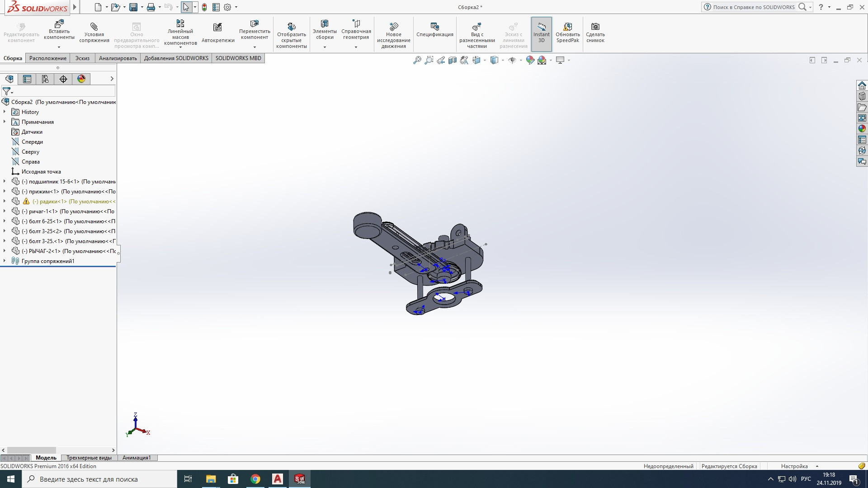
Task: Open File Explorer from taskbar
Action: 211,479
